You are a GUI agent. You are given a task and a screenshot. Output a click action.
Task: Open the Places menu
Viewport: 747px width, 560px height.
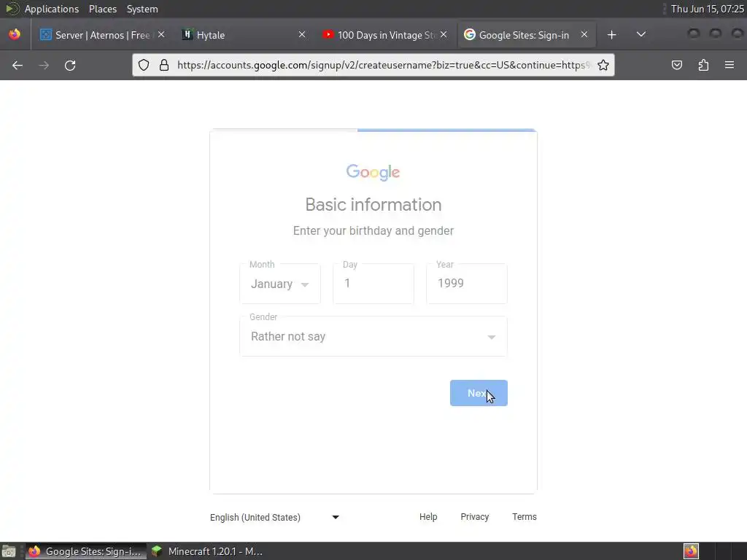[103, 9]
